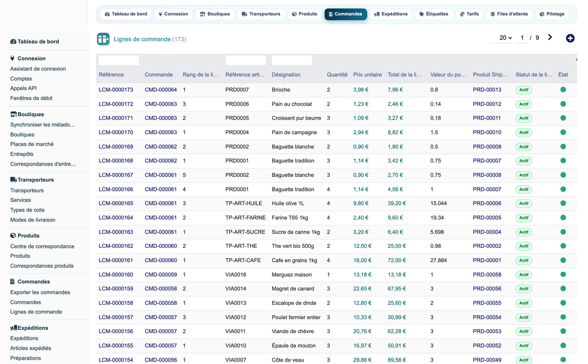The height and width of the screenshot is (364, 588).
Task: Click the Pilotage chart icon in top bar
Action: tap(542, 14)
